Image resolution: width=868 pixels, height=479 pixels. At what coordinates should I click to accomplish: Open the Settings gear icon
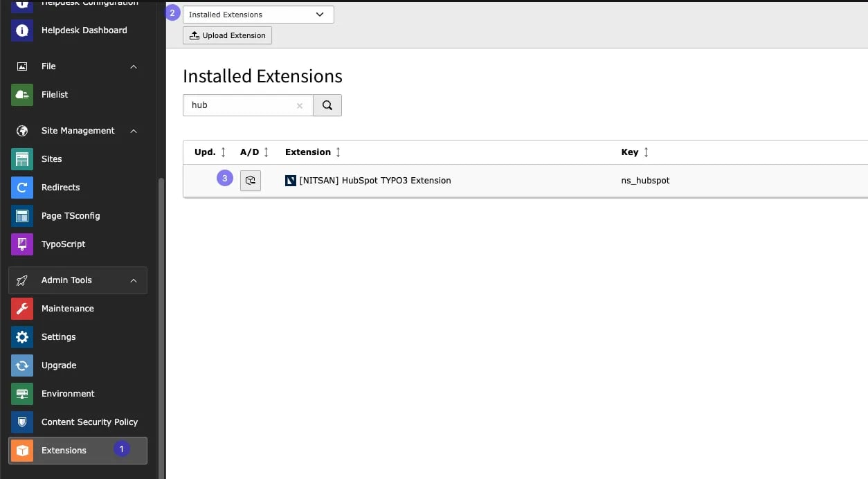coord(22,337)
